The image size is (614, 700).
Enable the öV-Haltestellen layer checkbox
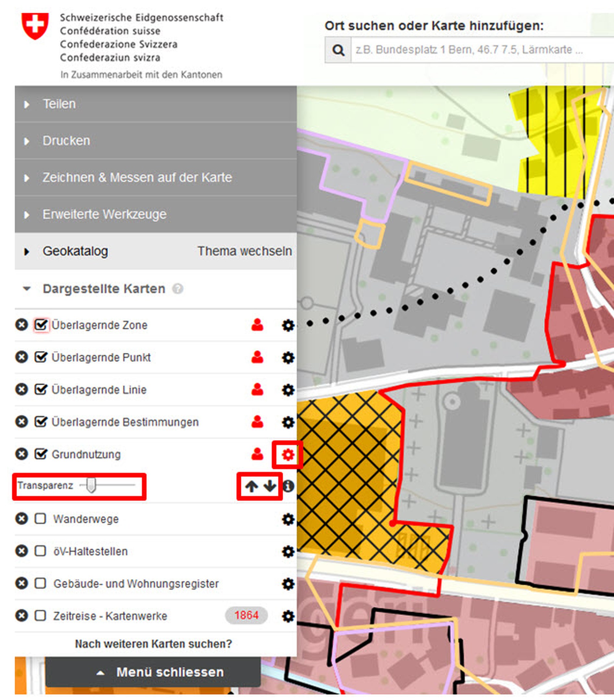(41, 551)
